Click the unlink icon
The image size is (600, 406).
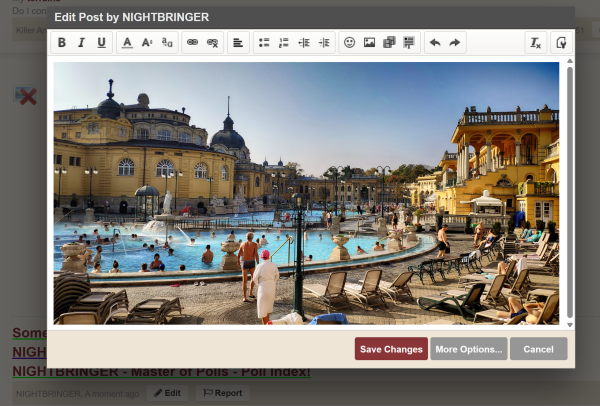pos(212,43)
